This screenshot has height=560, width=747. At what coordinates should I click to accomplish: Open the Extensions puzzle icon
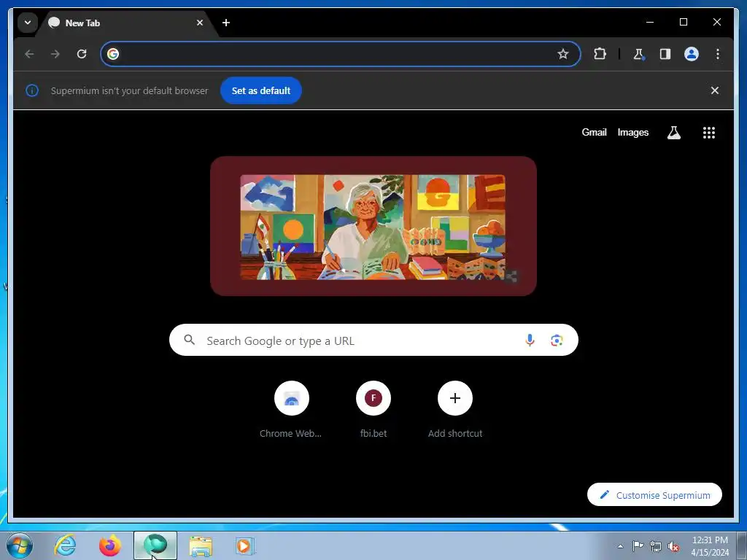[600, 54]
